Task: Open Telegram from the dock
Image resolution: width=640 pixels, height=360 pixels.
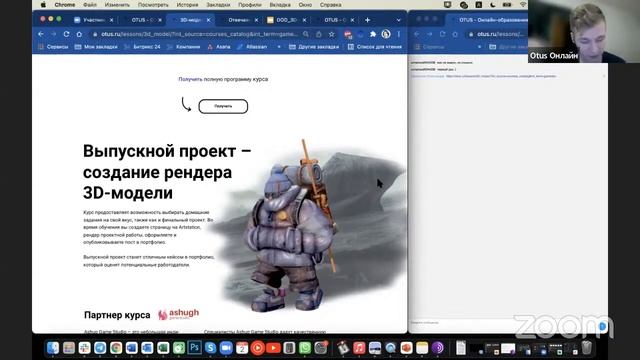Action: click(x=100, y=348)
